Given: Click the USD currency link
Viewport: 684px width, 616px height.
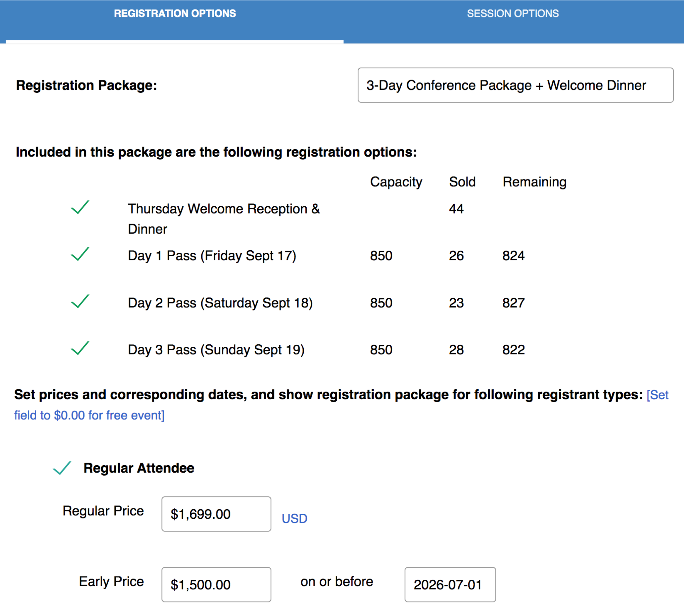Looking at the screenshot, I should [294, 518].
